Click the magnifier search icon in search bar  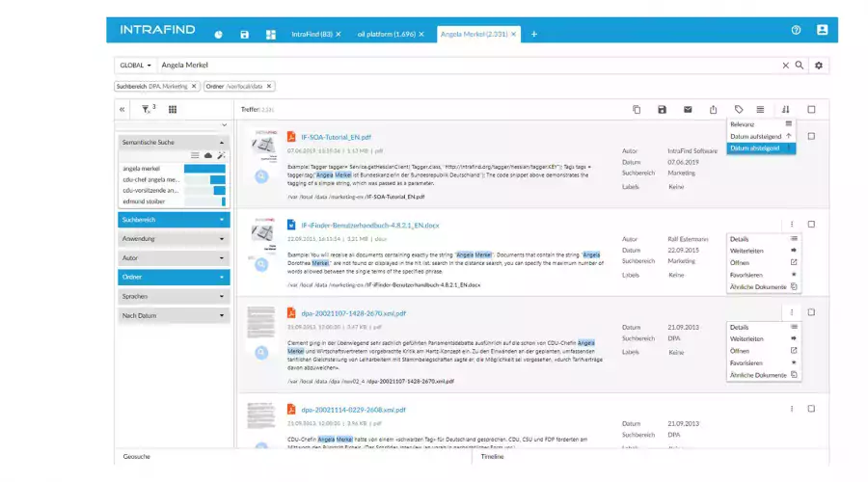[799, 66]
